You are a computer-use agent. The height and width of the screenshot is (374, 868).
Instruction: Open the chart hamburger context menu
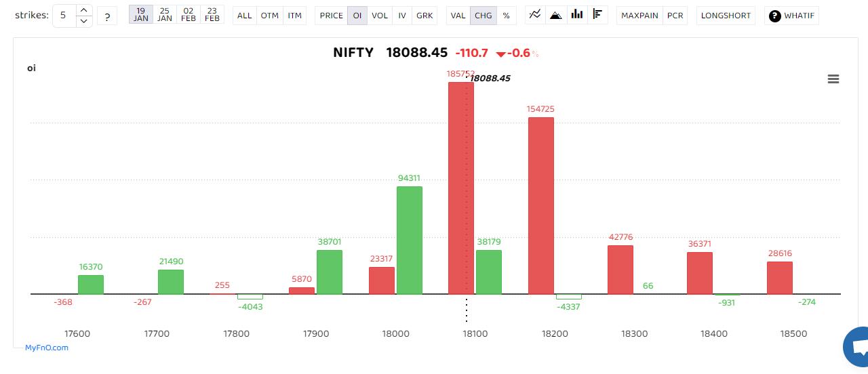coord(833,79)
